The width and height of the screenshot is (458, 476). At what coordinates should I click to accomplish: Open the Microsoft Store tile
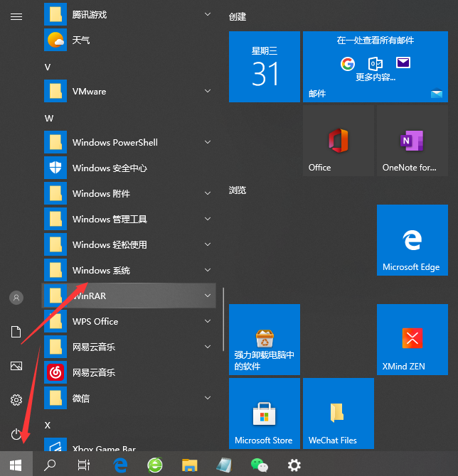click(x=264, y=413)
